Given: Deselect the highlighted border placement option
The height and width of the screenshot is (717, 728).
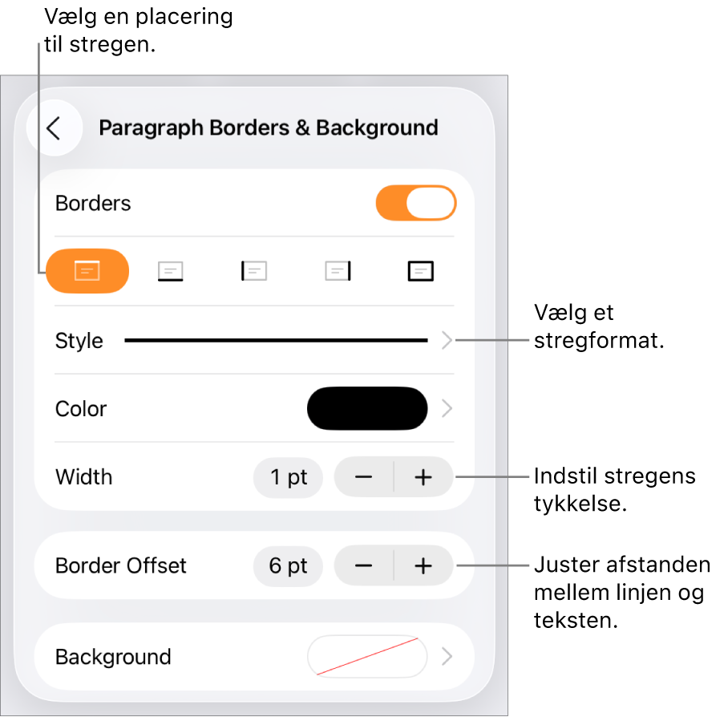Looking at the screenshot, I should pos(88,271).
